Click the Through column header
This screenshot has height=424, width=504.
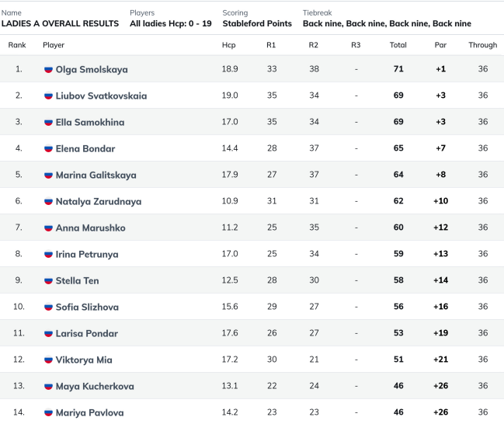pos(483,45)
